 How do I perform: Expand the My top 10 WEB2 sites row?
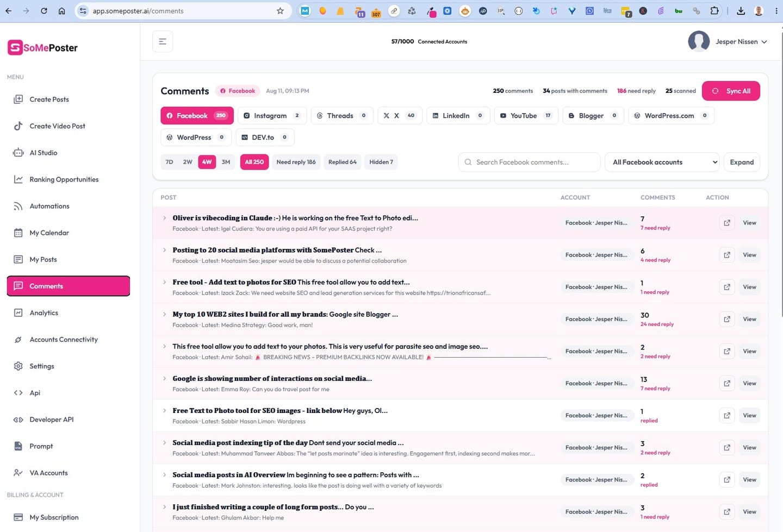coord(164,314)
